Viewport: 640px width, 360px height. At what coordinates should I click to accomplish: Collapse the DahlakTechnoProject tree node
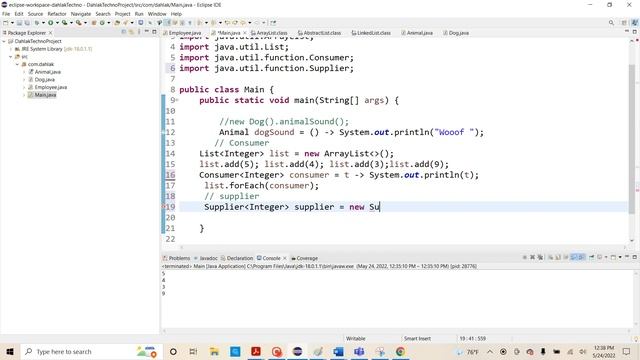(4, 41)
